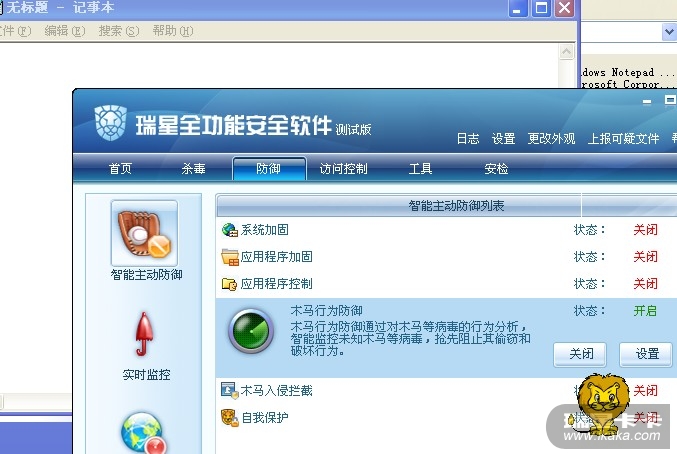This screenshot has height=454, width=677.
Task: Click 上报可疑文件 link
Action: point(623,139)
